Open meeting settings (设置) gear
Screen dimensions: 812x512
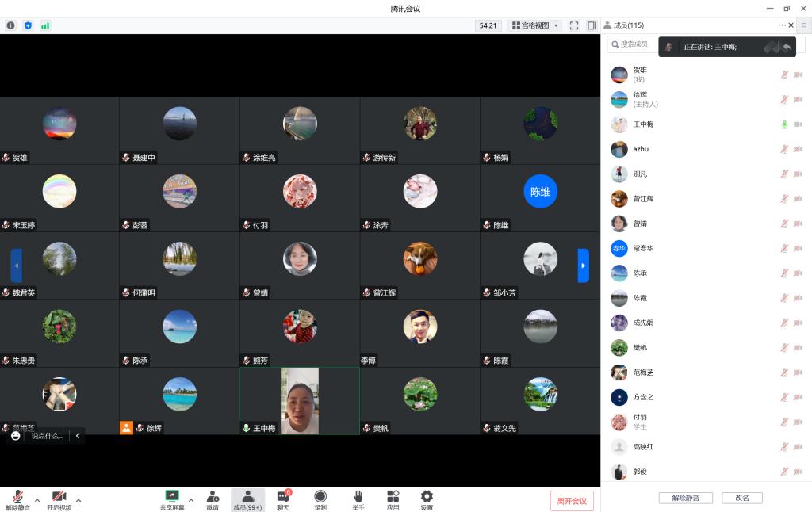pos(427,497)
